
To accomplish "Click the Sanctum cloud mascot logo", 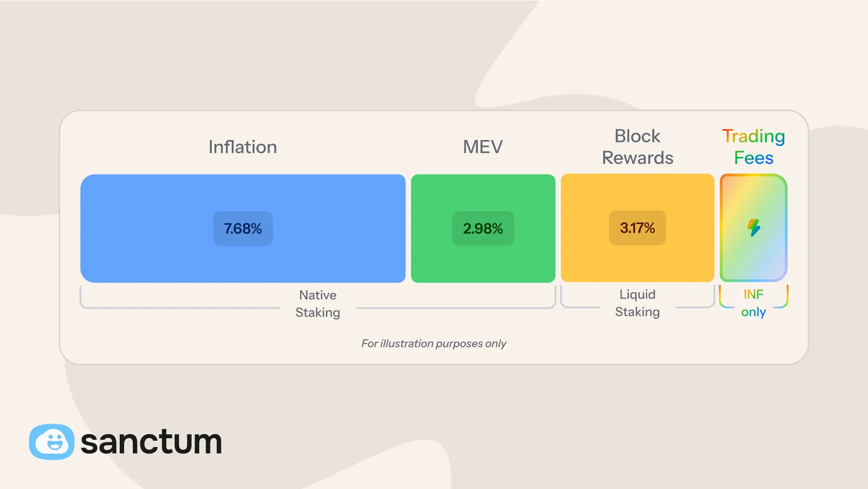I will pos(51,442).
